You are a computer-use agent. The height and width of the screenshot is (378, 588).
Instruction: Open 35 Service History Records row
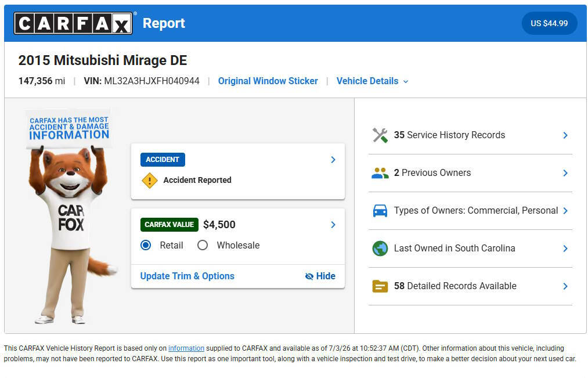[x=470, y=135]
